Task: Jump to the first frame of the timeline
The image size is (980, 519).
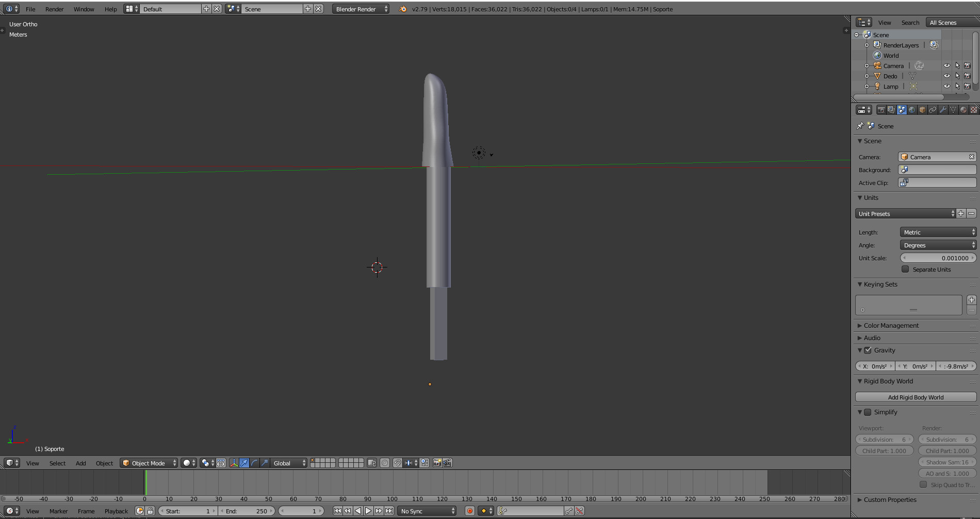Action: pos(337,511)
